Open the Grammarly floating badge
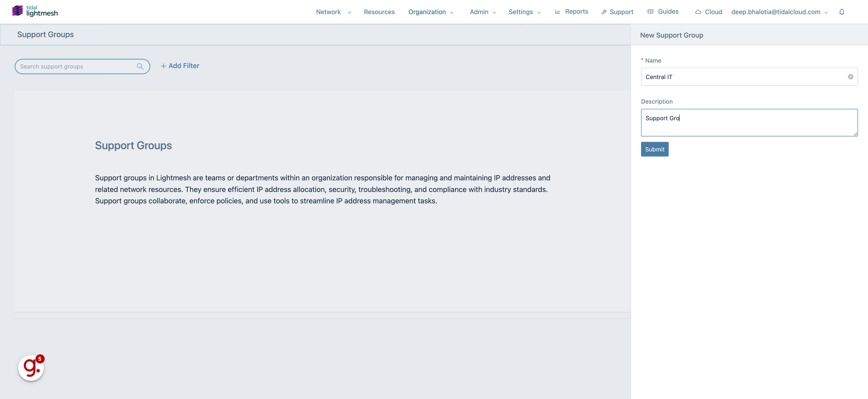Viewport: 868px width, 399px height. (x=31, y=367)
